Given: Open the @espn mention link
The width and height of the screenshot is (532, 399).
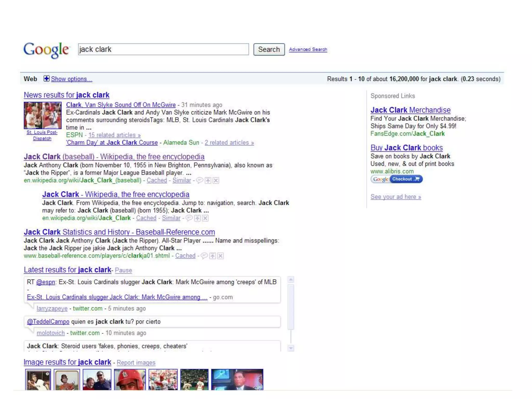Looking at the screenshot, I should coord(46,282).
